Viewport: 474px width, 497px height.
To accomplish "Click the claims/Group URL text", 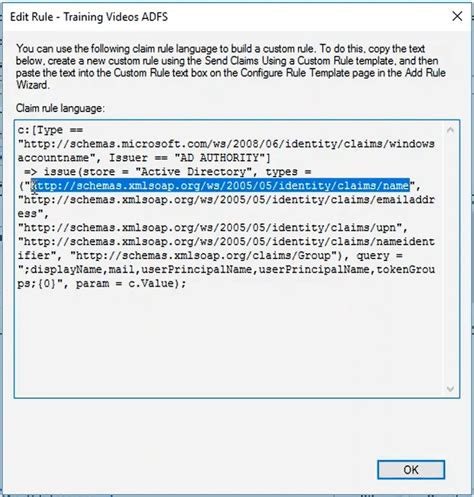I will pyautogui.click(x=201, y=256).
